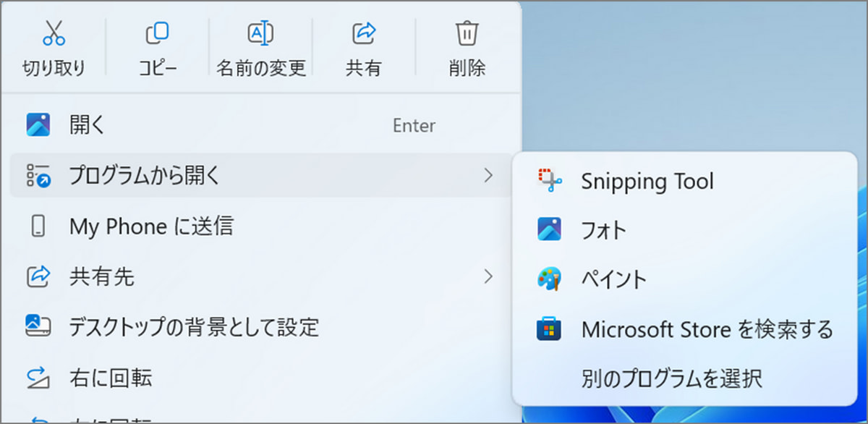Click the My Phone device icon
This screenshot has height=424, width=868.
coord(38,226)
